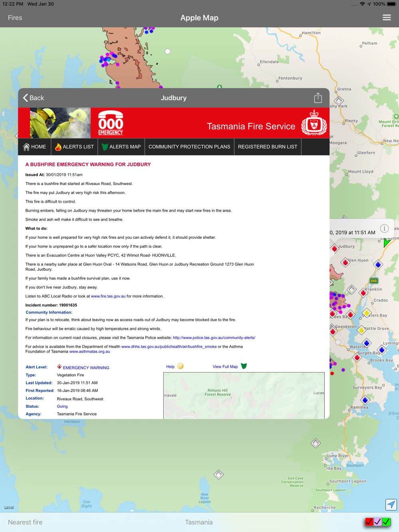Select the grey marker near Bushy Park

coord(339,100)
